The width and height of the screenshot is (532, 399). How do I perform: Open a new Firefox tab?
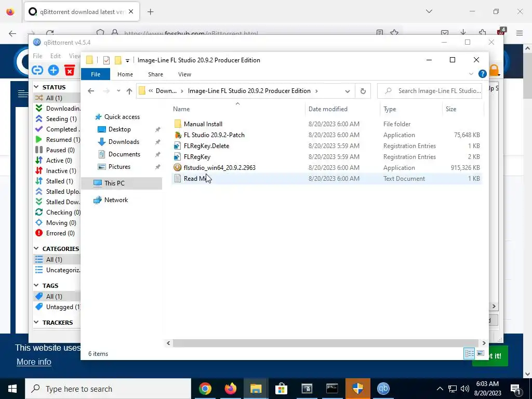(x=150, y=12)
